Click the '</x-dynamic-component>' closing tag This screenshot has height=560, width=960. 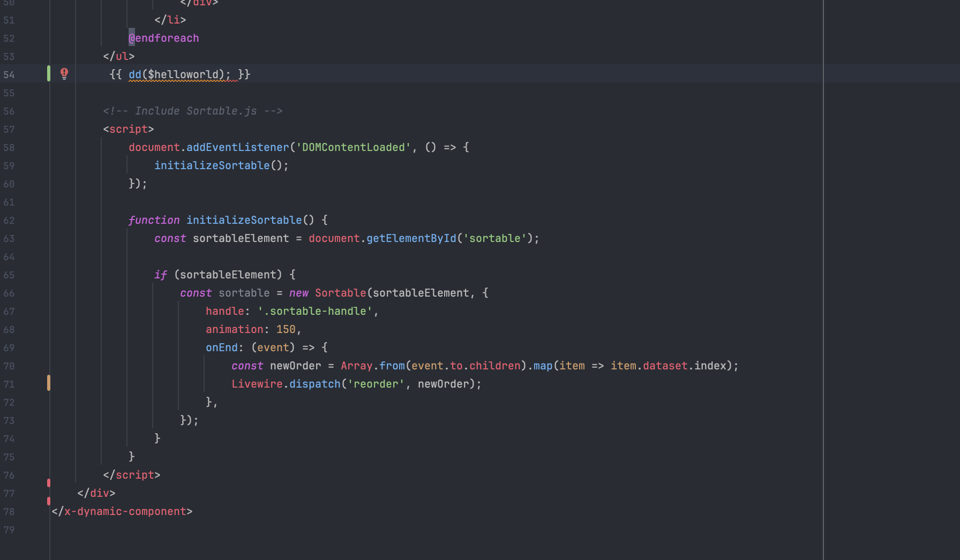(x=122, y=511)
